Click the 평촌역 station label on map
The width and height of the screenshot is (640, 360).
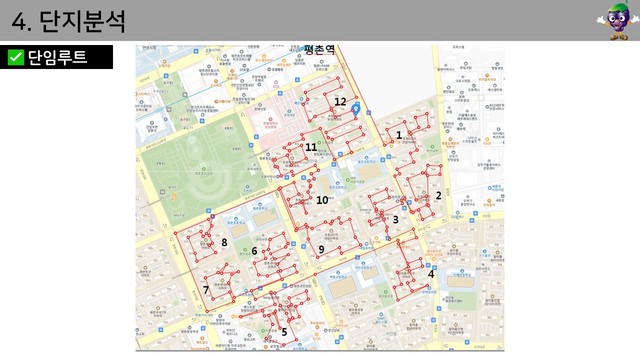319,50
